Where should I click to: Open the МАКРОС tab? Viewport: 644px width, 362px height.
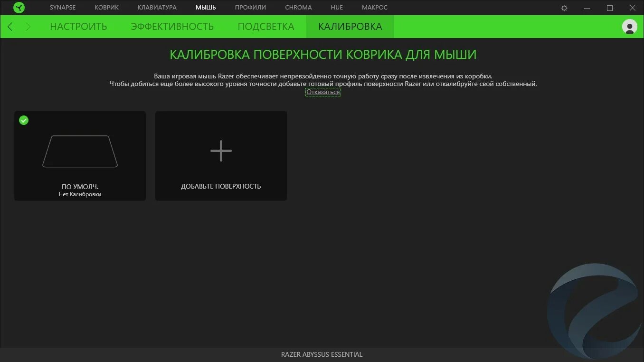pos(375,8)
